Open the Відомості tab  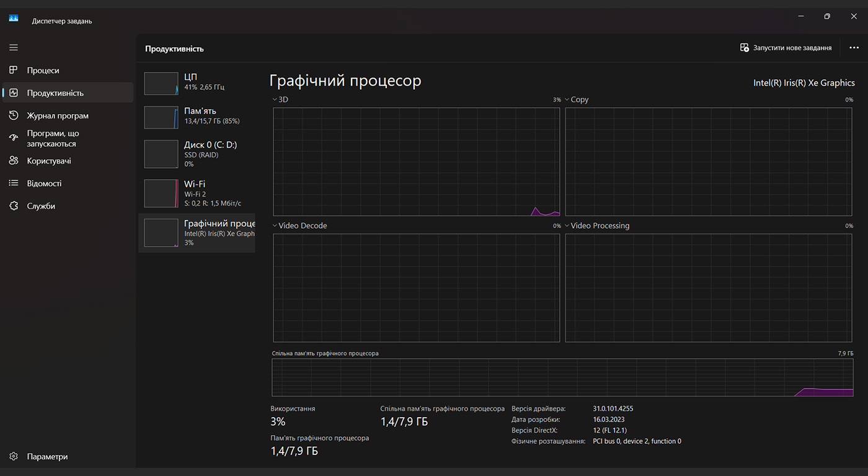coord(68,183)
